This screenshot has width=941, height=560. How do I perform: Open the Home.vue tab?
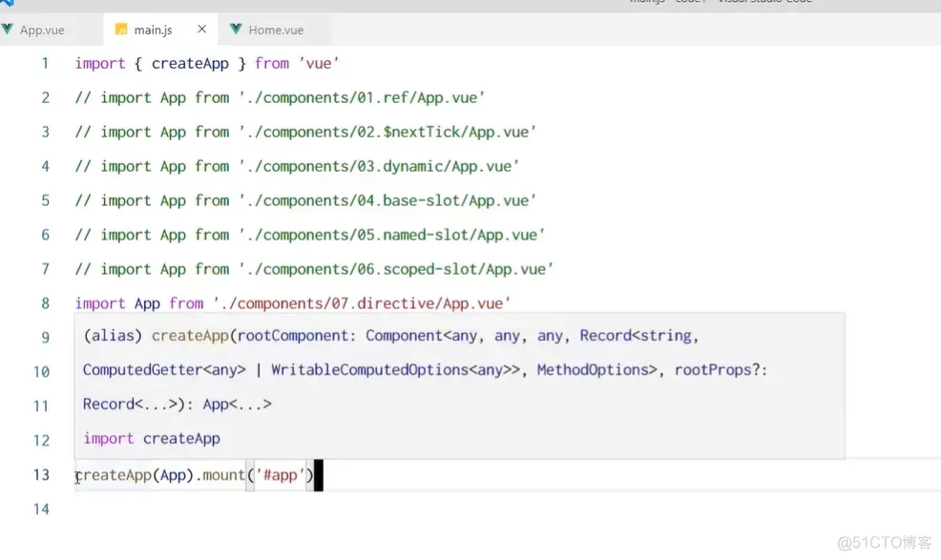pyautogui.click(x=276, y=30)
